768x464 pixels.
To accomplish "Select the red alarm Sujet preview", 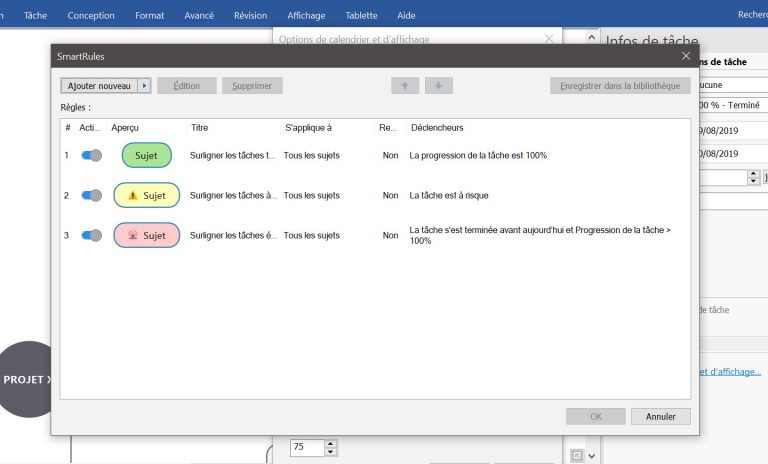I will pos(146,235).
